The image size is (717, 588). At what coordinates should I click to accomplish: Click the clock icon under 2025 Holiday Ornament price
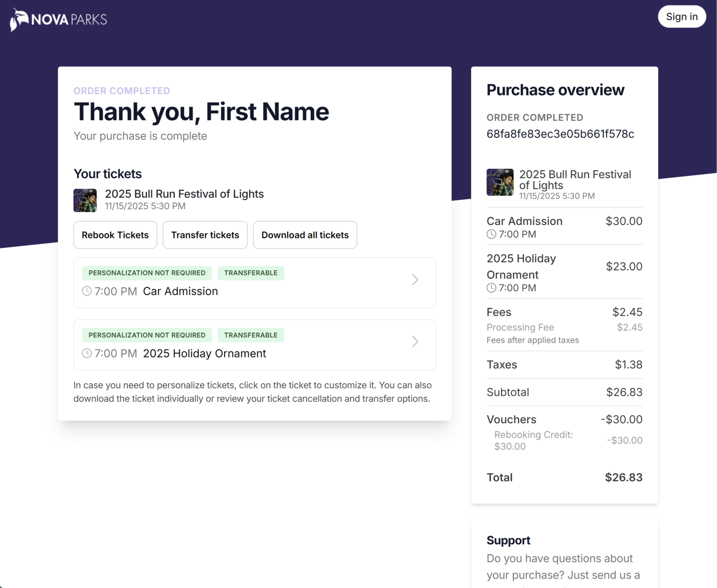click(490, 288)
